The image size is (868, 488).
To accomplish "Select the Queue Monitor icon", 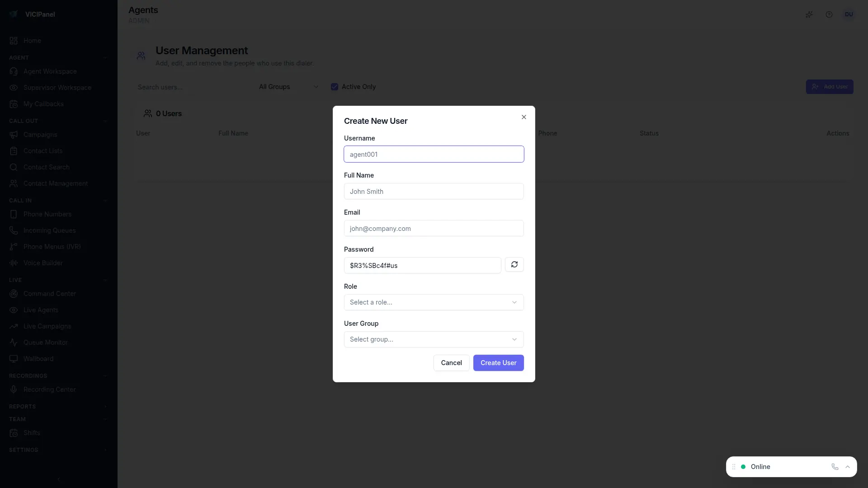I will pos(14,343).
